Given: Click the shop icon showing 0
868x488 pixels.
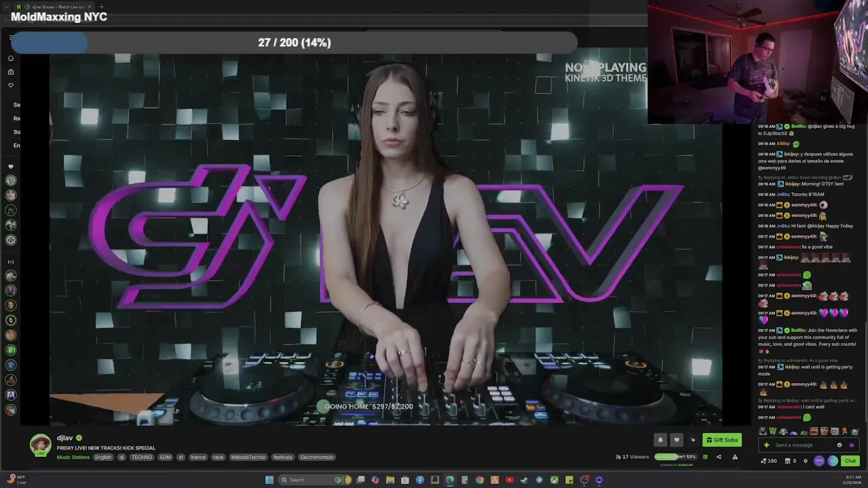Looking at the screenshot, I should (790, 461).
